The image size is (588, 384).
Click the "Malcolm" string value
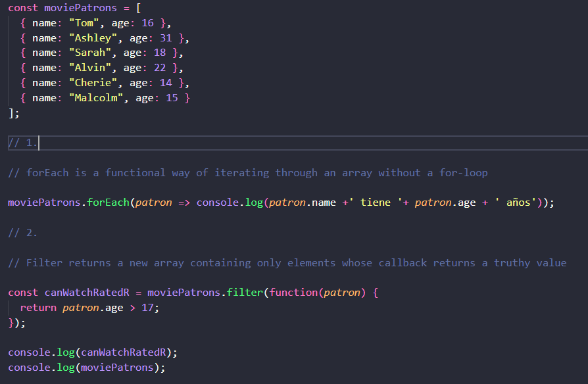pyautogui.click(x=96, y=98)
